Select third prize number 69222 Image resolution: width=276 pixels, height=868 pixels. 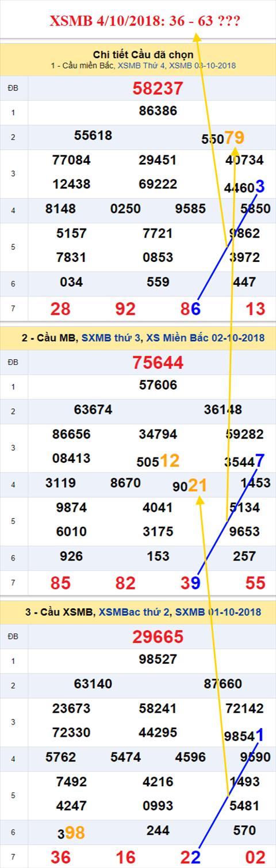coord(158,184)
